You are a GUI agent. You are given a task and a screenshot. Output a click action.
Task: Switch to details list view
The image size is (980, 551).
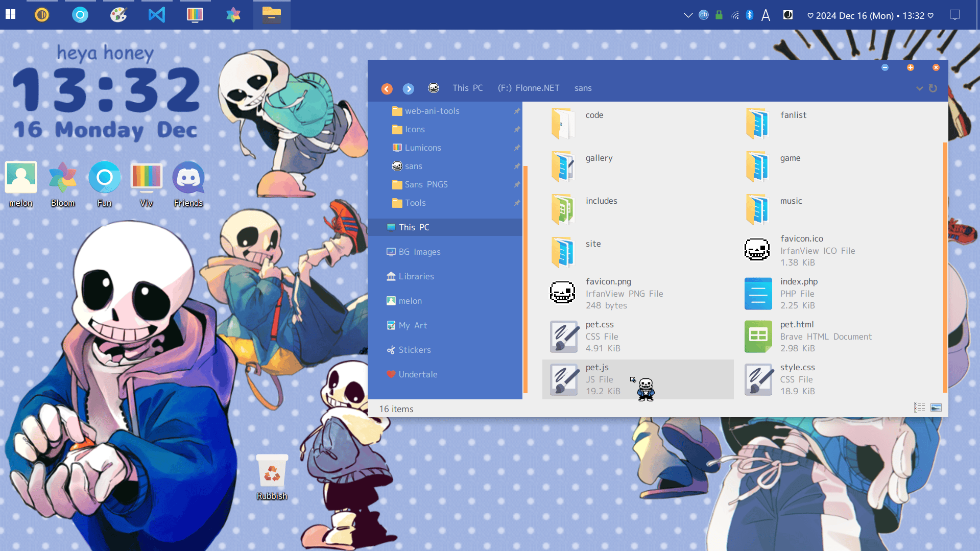[919, 408]
